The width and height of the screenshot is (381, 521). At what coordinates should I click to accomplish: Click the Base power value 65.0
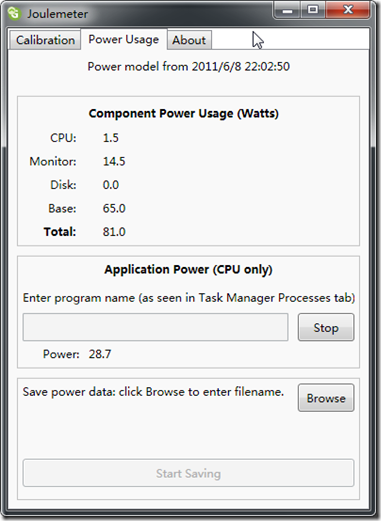(114, 209)
